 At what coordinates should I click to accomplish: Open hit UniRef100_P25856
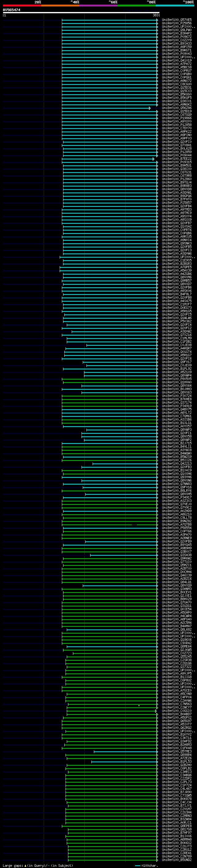click(177, 23)
